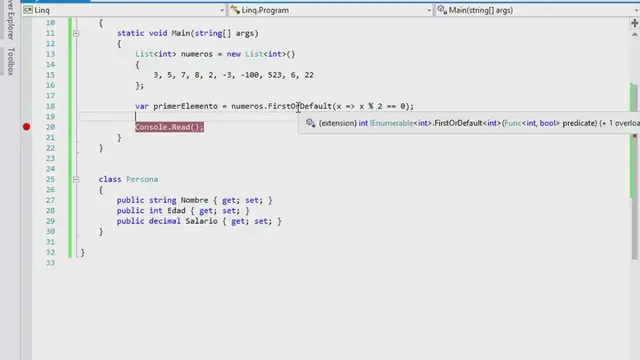This screenshot has width=640, height=360.
Task: Click the method icon in the IntelliSense tooltip
Action: click(x=311, y=123)
